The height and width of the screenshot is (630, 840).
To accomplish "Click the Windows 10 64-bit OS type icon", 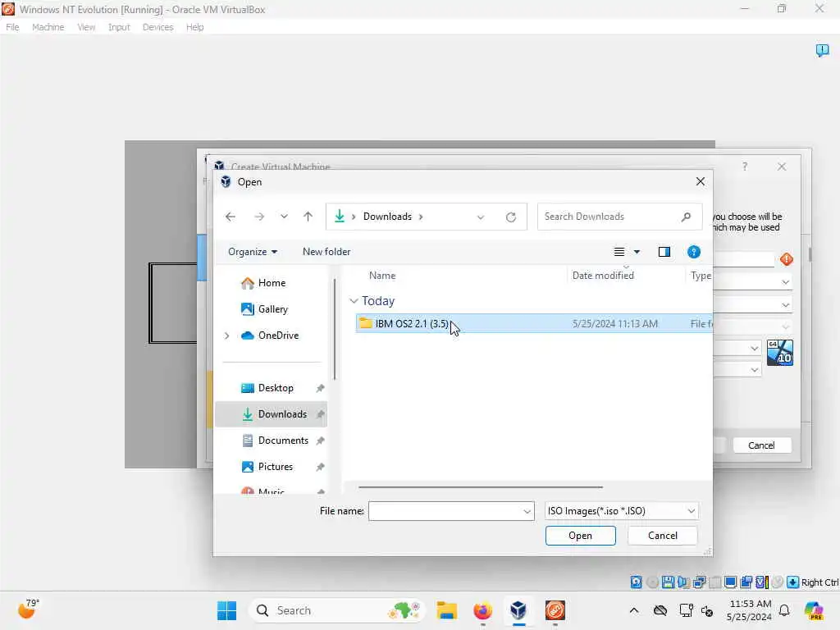I will [780, 353].
